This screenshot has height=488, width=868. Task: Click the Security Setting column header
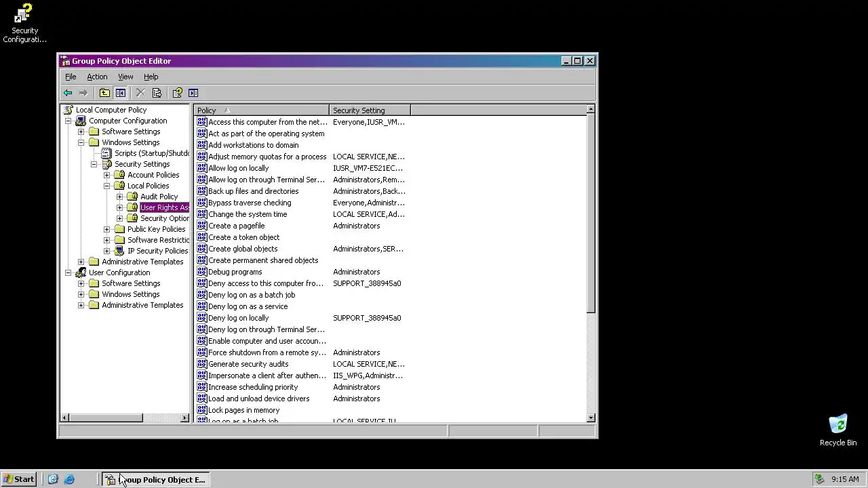point(370,110)
